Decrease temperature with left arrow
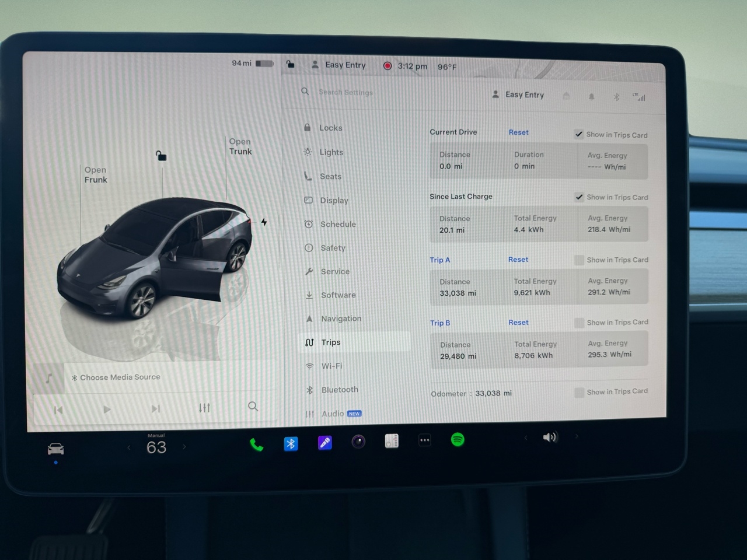This screenshot has height=560, width=747. pos(129,447)
